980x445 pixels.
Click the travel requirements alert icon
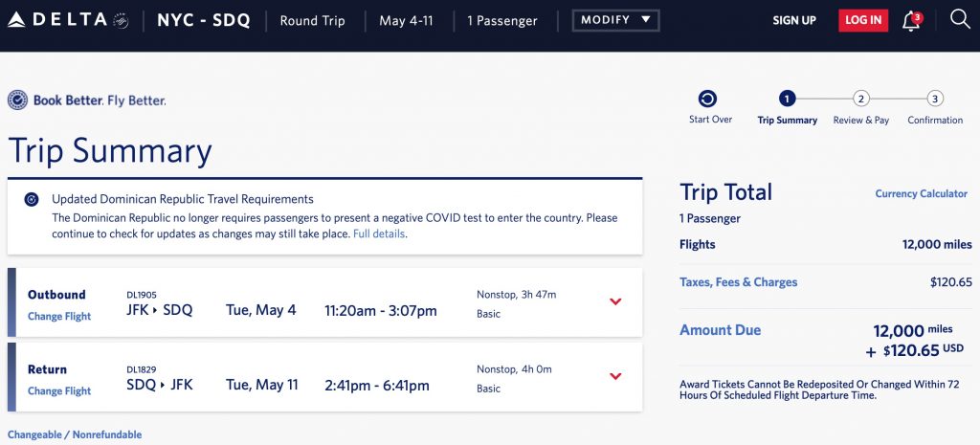pyautogui.click(x=31, y=200)
